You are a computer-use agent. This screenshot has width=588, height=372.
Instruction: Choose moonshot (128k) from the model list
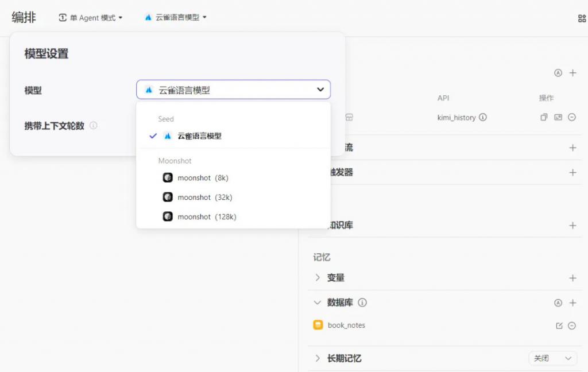click(x=206, y=216)
